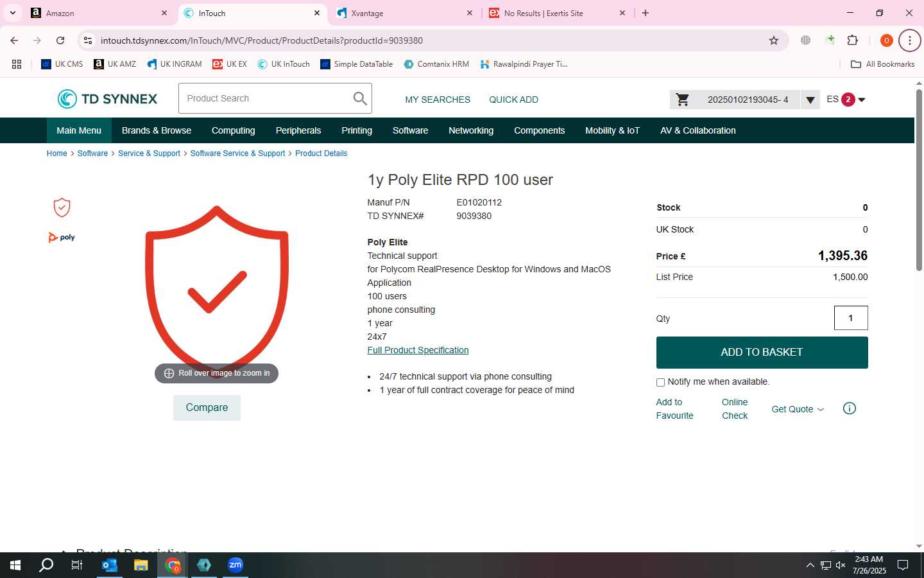
Task: Switch to the Amazon tab
Action: [x=99, y=13]
